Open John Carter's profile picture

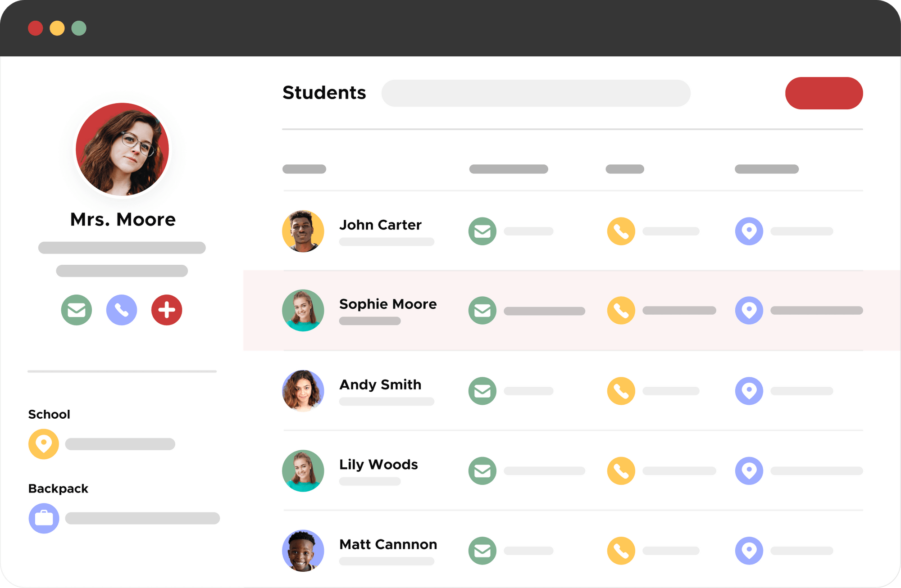click(x=303, y=231)
